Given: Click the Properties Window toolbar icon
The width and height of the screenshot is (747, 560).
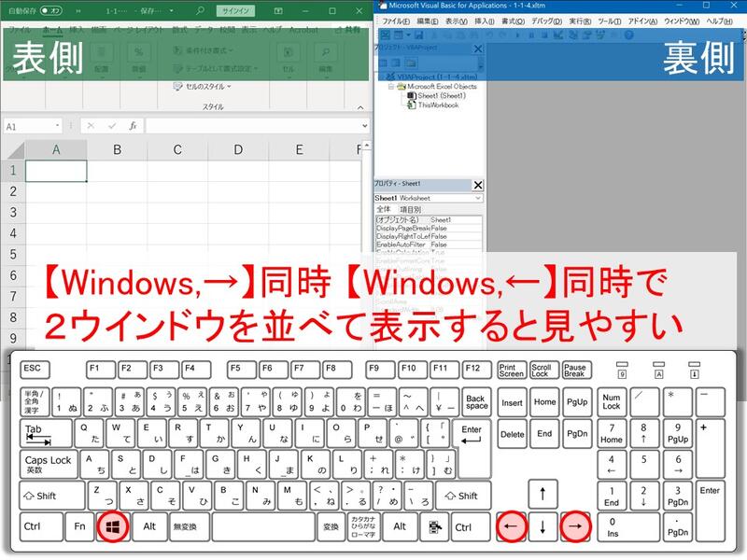Looking at the screenshot, I should coord(587,35).
